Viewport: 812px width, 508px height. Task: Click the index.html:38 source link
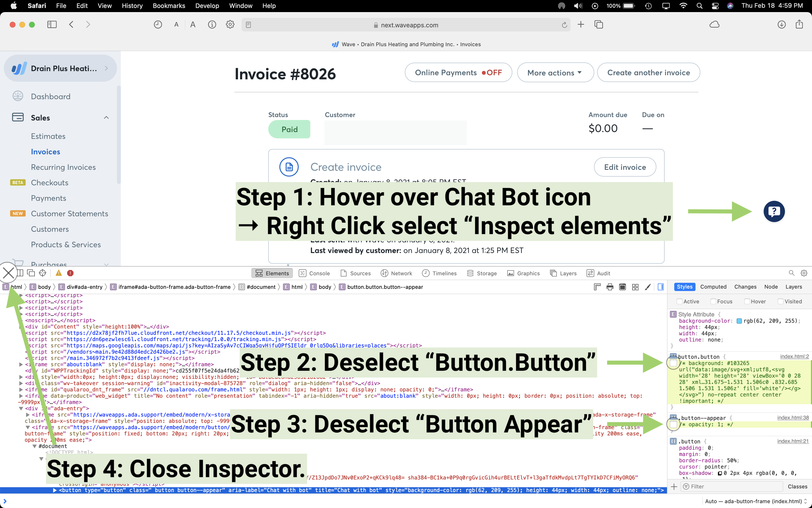(x=793, y=418)
